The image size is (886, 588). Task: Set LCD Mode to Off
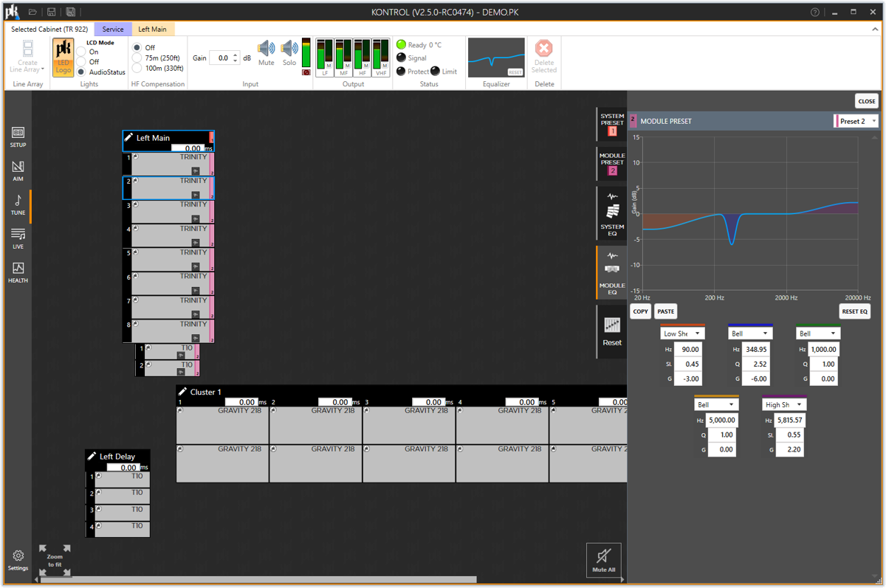click(x=81, y=62)
